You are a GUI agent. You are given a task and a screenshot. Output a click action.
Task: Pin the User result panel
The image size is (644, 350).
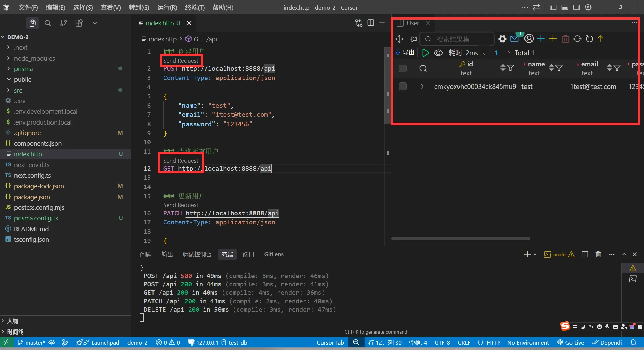[413, 39]
